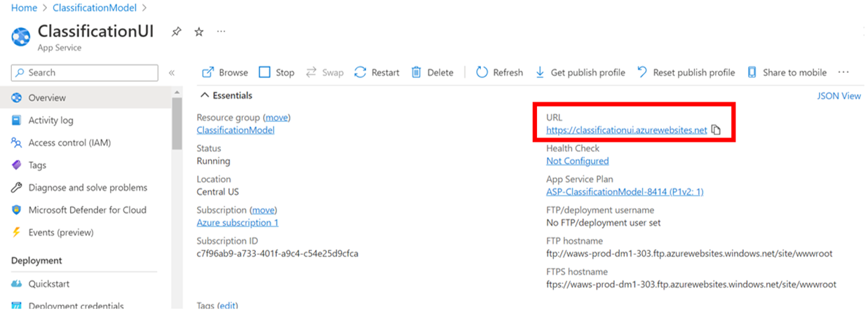This screenshot has width=868, height=317.
Task: Open ASP-ClassificationModel-8414 plan link
Action: click(x=625, y=191)
